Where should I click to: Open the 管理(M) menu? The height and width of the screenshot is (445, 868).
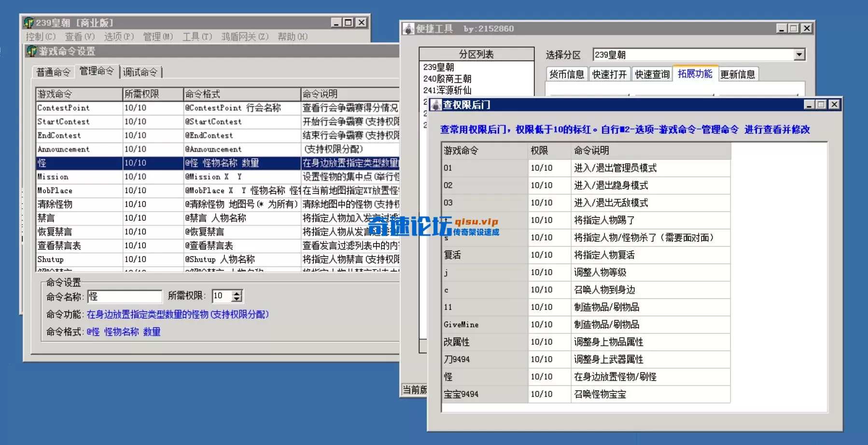coord(157,37)
